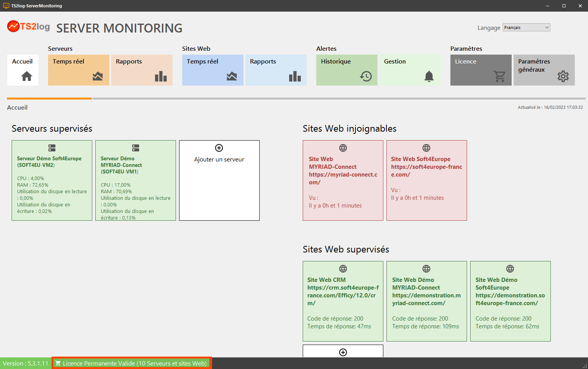
Task: Click RAM : 70,69% value
Action: 116,192
